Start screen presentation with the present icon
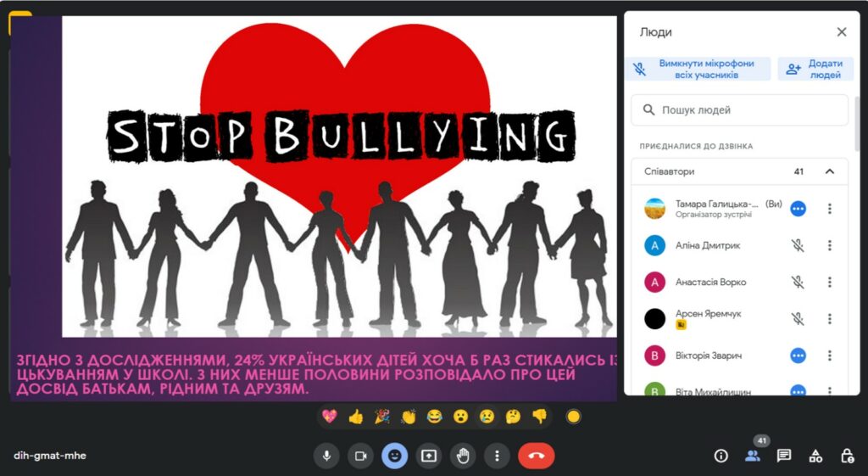This screenshot has width=868, height=476. 429,456
